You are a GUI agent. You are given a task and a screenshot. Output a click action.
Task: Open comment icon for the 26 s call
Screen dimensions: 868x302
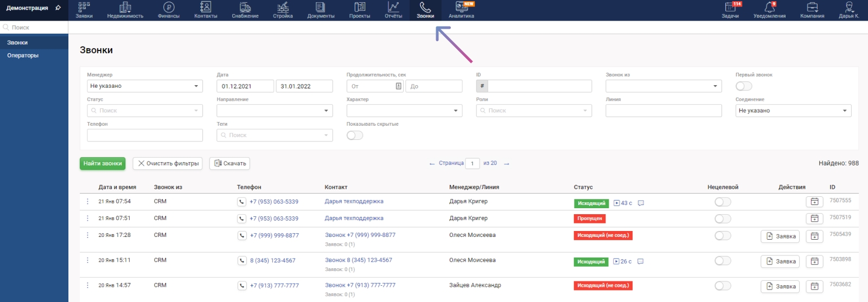[x=641, y=261]
